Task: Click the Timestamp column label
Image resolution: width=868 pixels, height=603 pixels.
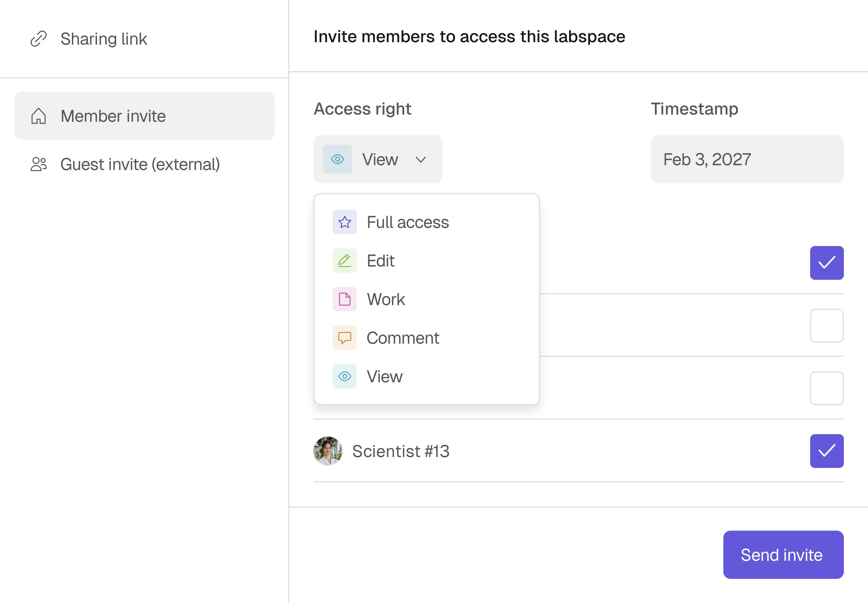Action: coord(694,109)
